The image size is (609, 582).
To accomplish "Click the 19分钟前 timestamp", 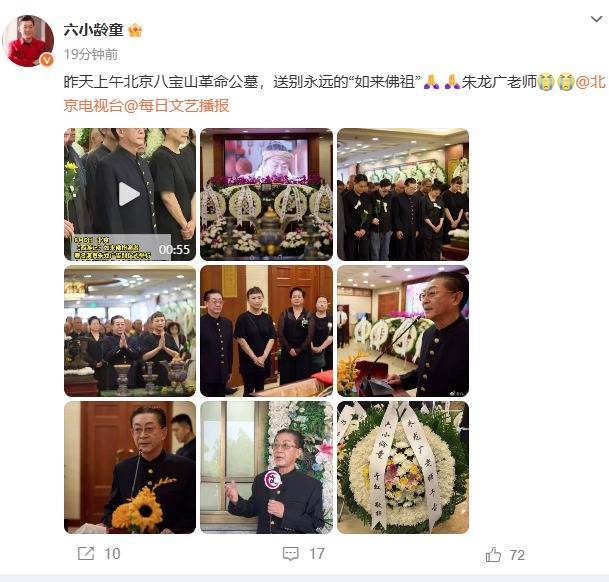I will 91,54.
